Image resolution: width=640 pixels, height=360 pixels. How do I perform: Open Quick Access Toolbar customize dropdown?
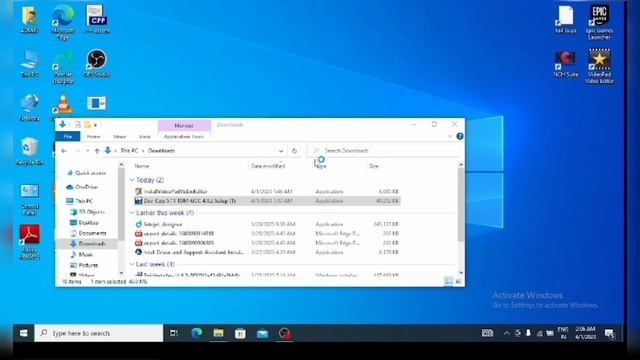(x=96, y=124)
